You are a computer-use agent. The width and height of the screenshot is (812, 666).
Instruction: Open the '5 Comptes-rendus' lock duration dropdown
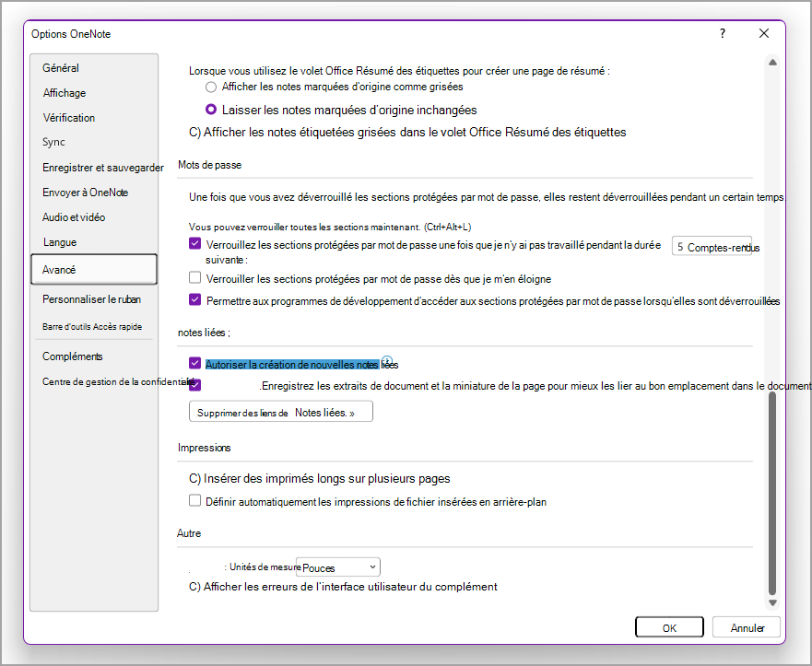coord(712,247)
